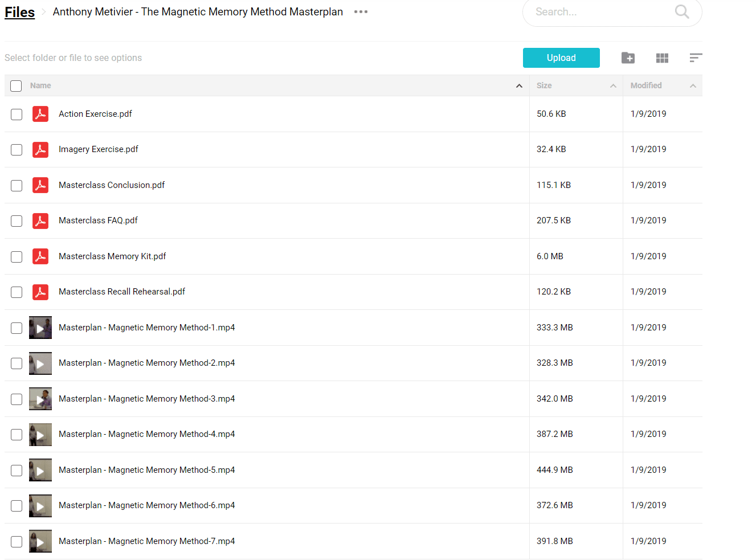Click the PDF icon for Masterclass FAQ.pdf

pos(40,220)
